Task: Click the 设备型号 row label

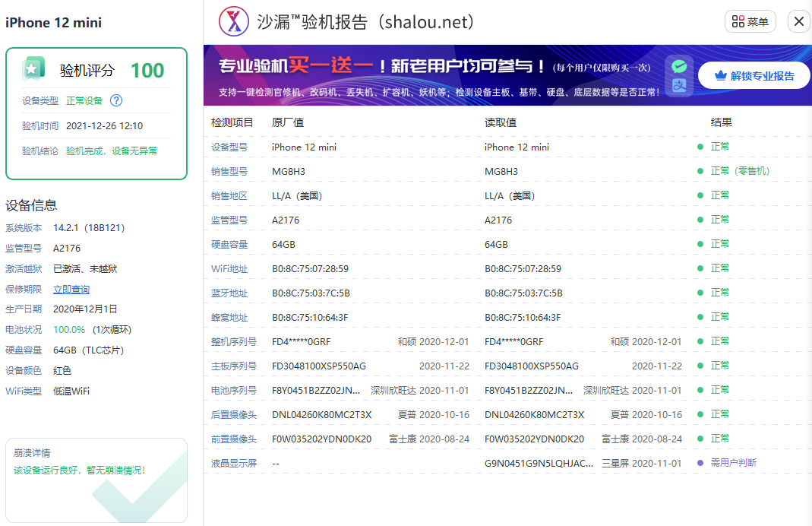Action: pyautogui.click(x=229, y=147)
